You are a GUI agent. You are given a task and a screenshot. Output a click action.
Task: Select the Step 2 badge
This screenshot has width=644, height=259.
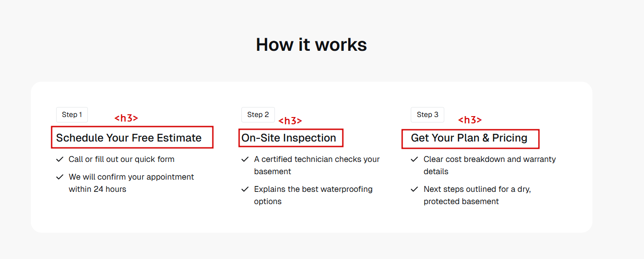tap(258, 115)
